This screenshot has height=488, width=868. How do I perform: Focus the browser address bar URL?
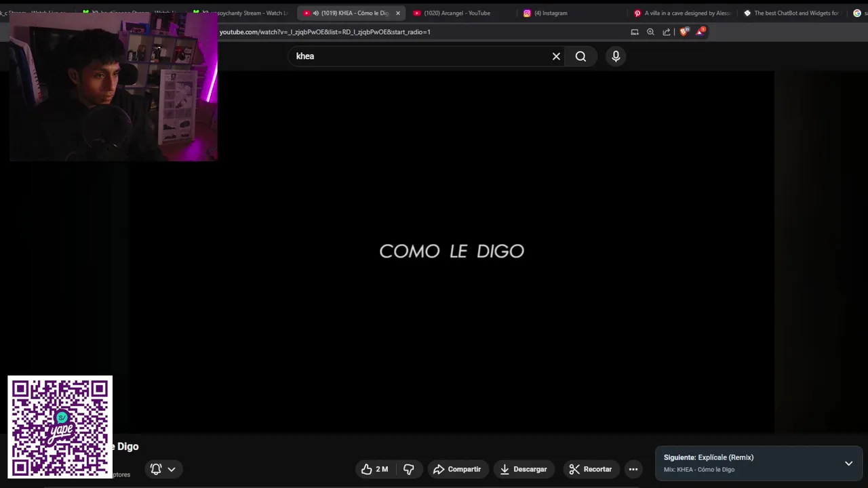(x=325, y=32)
